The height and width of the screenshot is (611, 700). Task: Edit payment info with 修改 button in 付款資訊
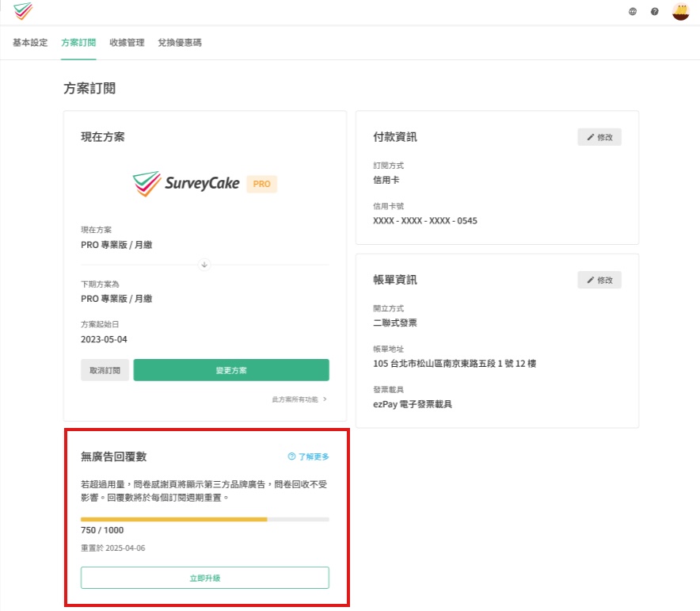[599, 137]
